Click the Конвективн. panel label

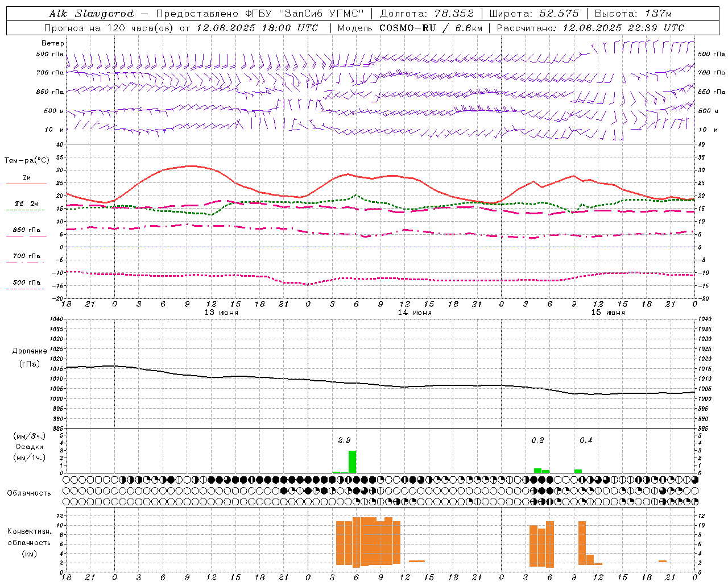point(30,531)
